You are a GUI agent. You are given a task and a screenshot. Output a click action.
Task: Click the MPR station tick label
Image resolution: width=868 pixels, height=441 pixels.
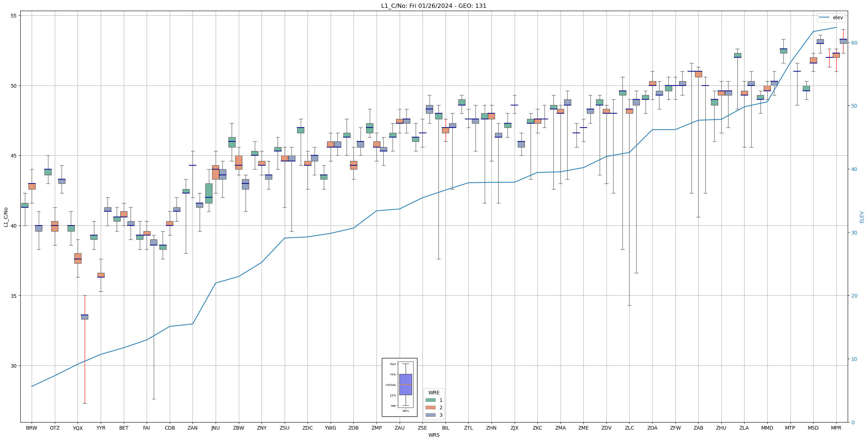tap(836, 428)
